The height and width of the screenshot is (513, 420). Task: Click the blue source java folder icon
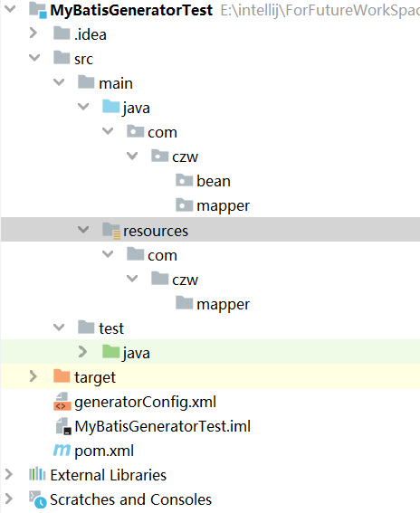tap(110, 107)
